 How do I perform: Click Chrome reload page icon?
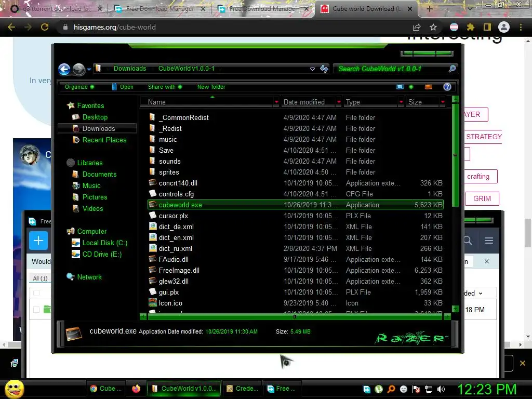click(45, 27)
